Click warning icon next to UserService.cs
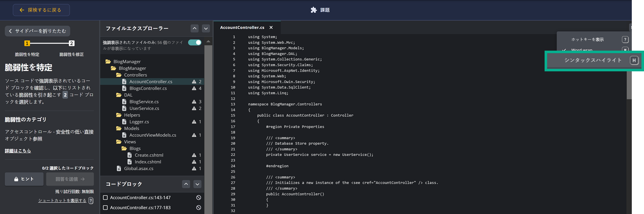Screen dimensions: 644x214 pyautogui.click(x=194, y=108)
